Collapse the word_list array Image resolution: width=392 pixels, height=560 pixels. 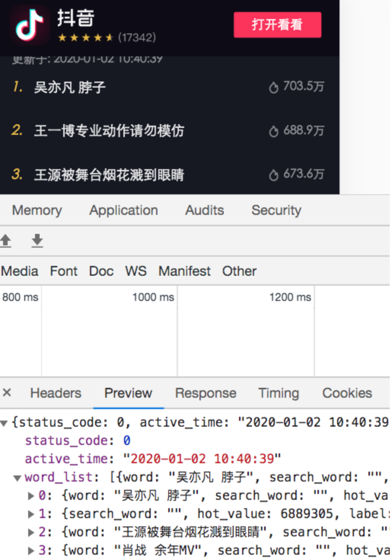click(x=17, y=478)
